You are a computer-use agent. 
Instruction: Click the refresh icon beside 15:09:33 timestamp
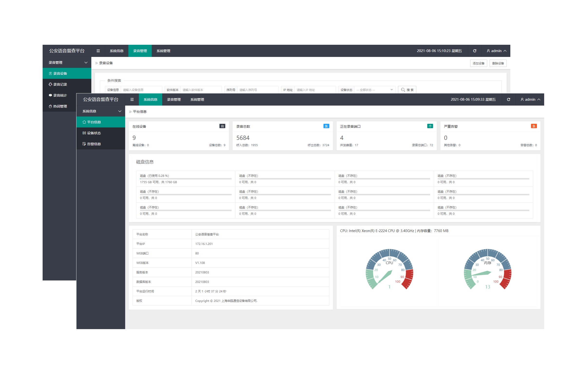coord(508,99)
